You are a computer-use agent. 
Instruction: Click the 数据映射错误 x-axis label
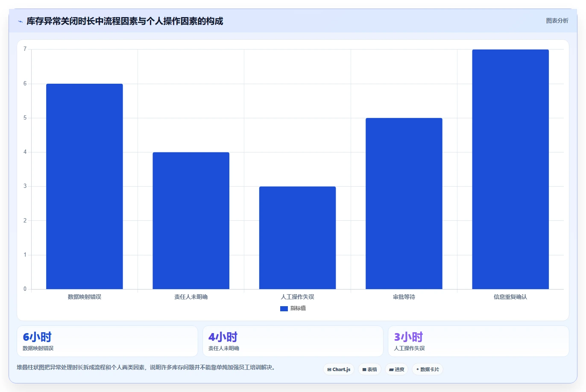85,297
